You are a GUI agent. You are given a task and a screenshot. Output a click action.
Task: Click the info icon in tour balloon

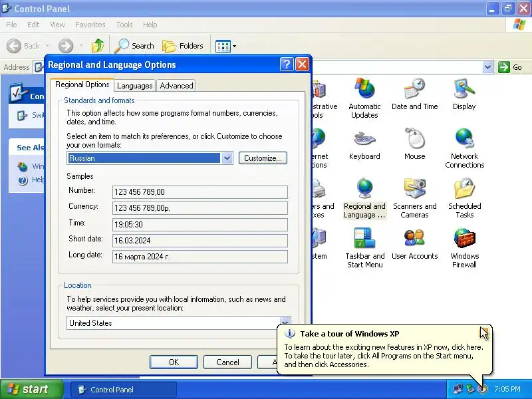290,334
